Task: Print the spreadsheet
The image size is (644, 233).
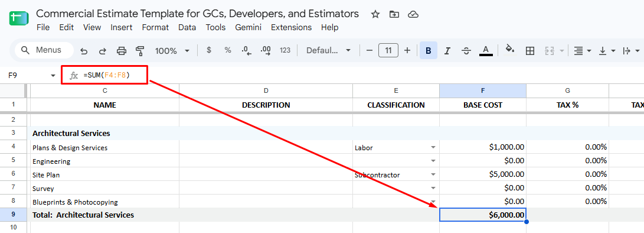Action: tap(122, 51)
